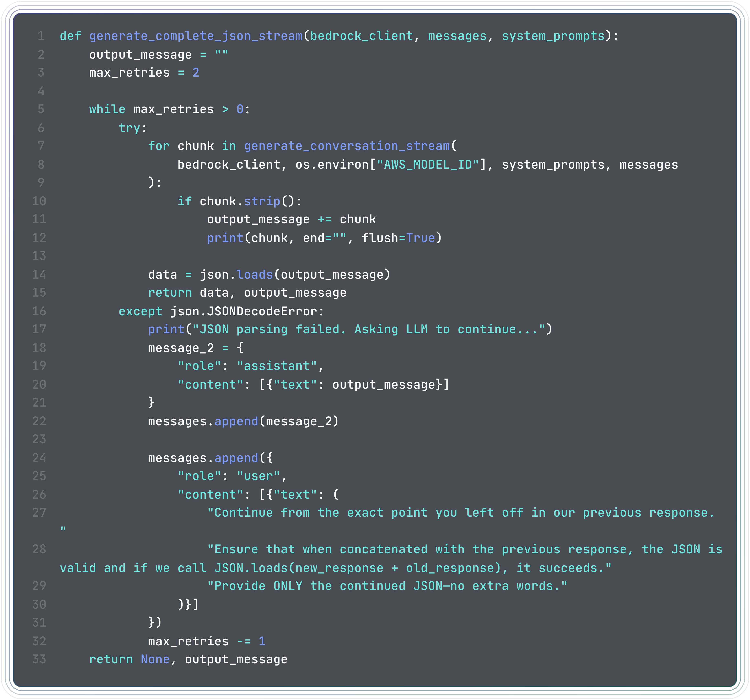Image resolution: width=750 pixels, height=700 pixels.
Task: Click the max_retries = 2 assignment
Action: click(x=144, y=72)
